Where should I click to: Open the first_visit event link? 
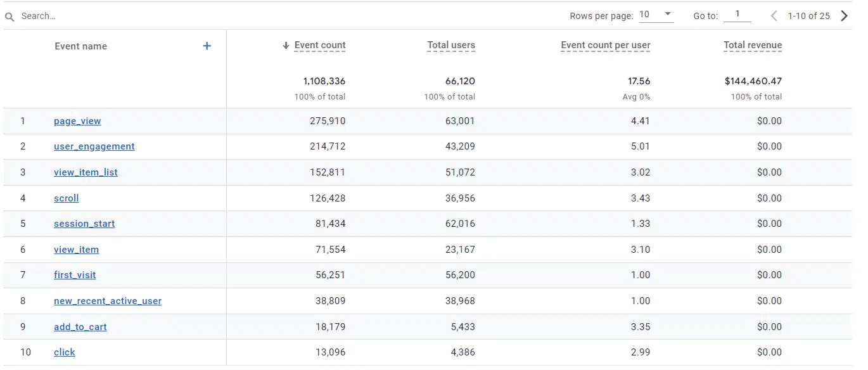pyautogui.click(x=75, y=275)
